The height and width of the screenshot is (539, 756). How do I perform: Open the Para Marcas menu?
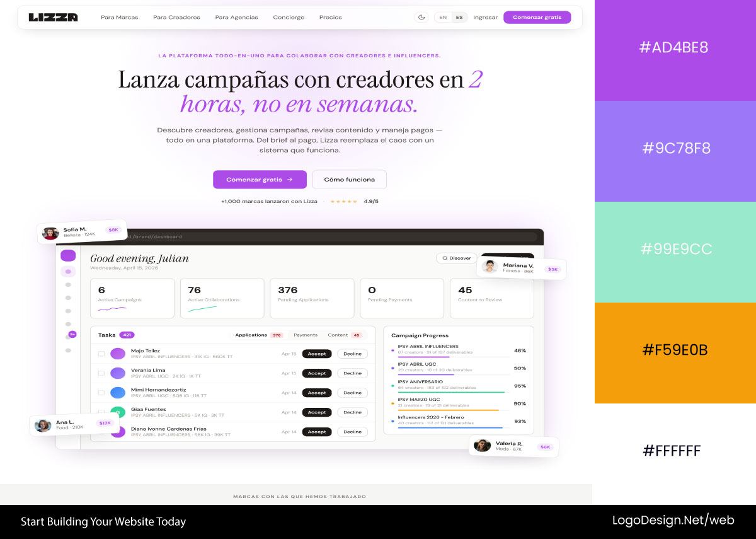point(119,17)
